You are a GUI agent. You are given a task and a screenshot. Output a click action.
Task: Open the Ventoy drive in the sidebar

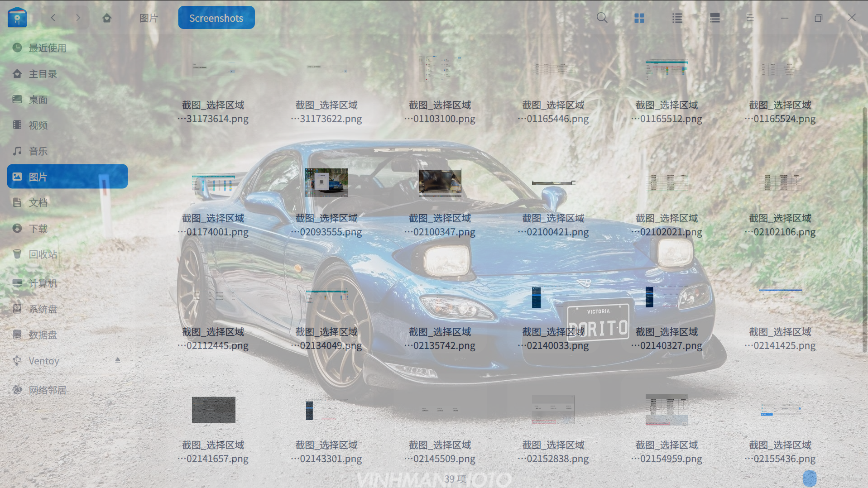(x=67, y=361)
